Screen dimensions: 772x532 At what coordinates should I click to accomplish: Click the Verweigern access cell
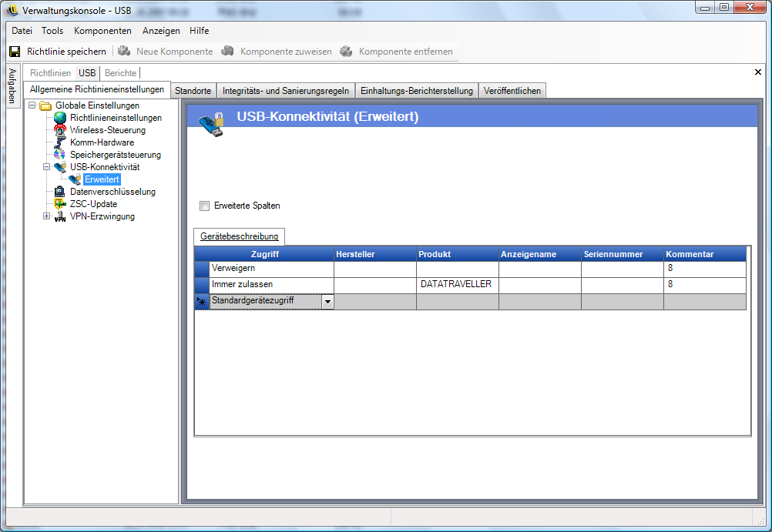(272, 269)
